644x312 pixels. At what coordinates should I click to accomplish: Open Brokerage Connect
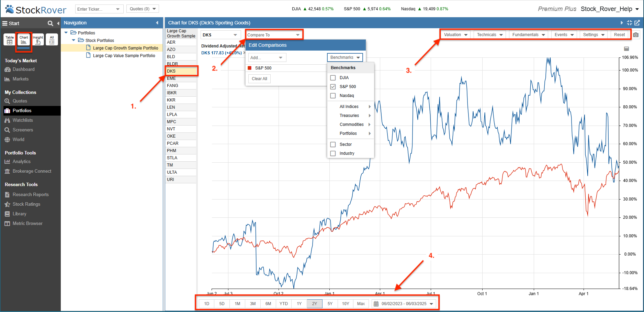(28, 171)
